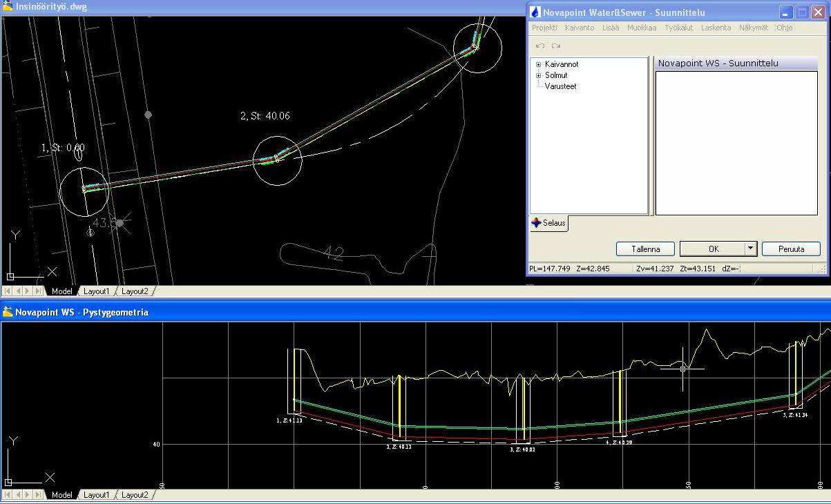This screenshot has width=831, height=504.
Task: Open the Laskenta menu
Action: tap(716, 28)
